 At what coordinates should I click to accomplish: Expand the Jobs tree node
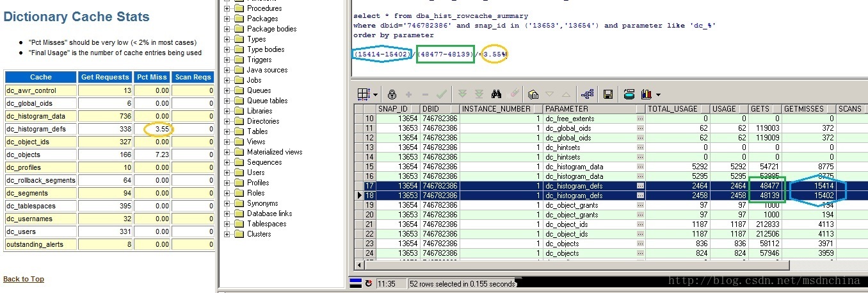pos(227,80)
